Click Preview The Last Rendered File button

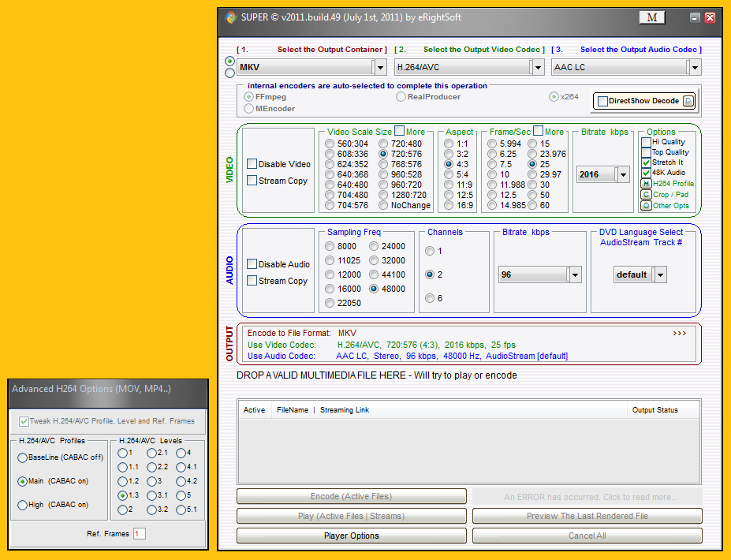click(587, 516)
